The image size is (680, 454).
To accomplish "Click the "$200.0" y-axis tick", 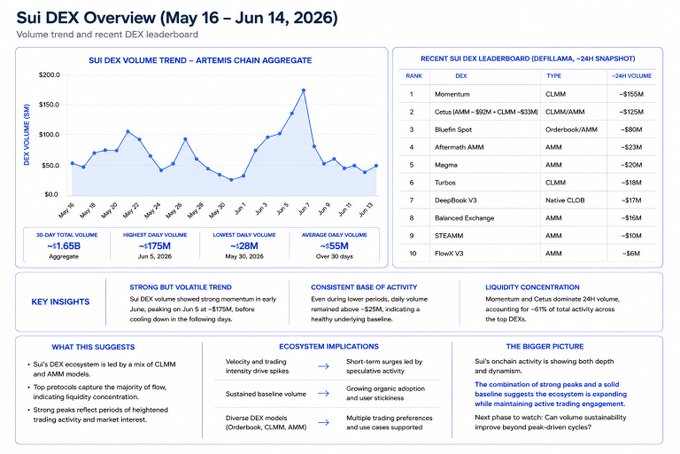I will [x=49, y=75].
